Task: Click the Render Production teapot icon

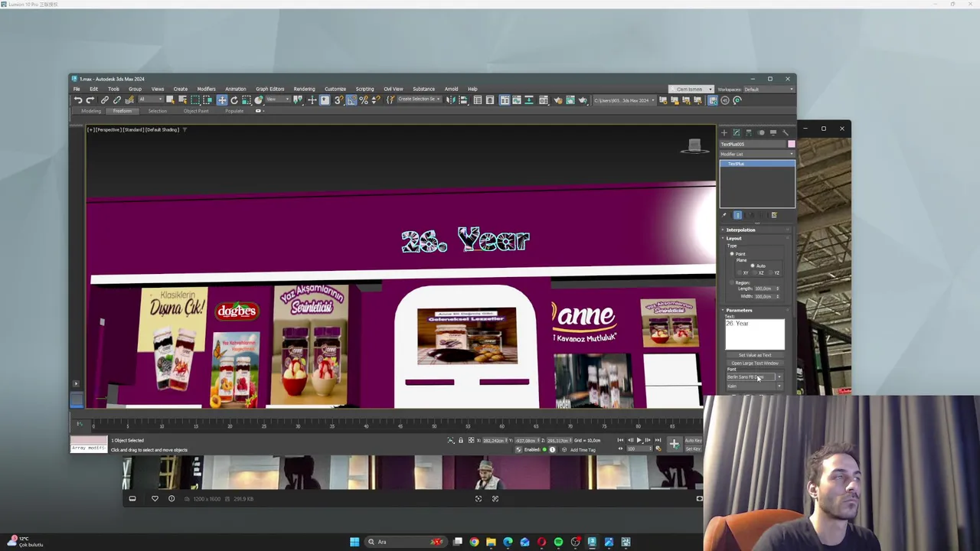Action: [583, 100]
